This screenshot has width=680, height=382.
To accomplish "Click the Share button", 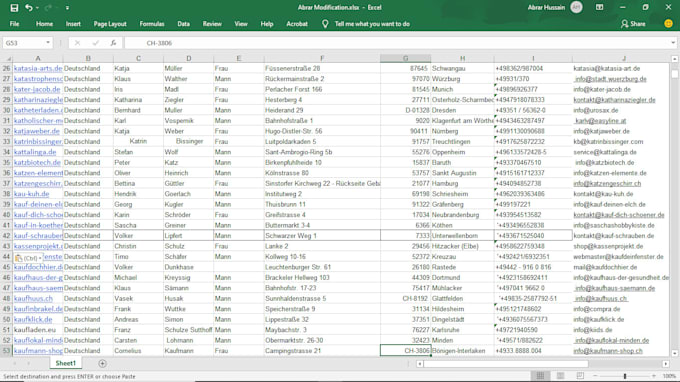I will [633, 24].
